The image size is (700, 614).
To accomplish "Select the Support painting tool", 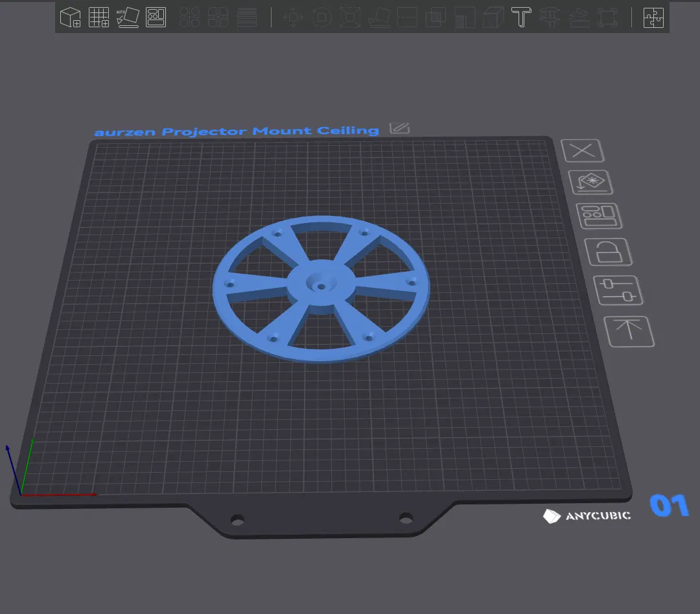I will pyautogui.click(x=465, y=18).
